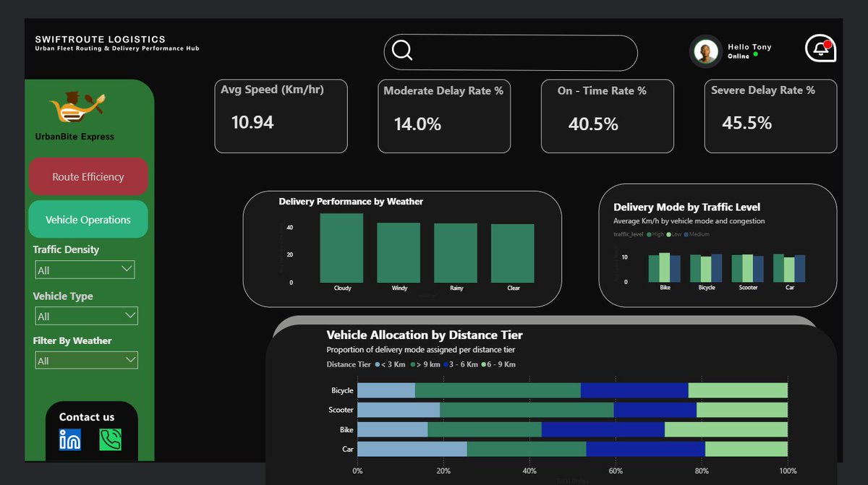
Task: Click inside the search input field
Action: [510, 53]
